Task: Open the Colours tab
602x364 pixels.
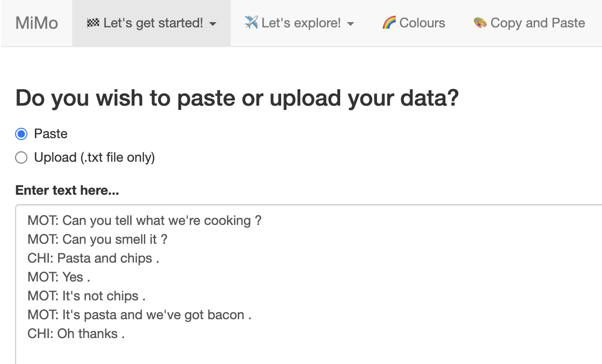Action: click(422, 23)
